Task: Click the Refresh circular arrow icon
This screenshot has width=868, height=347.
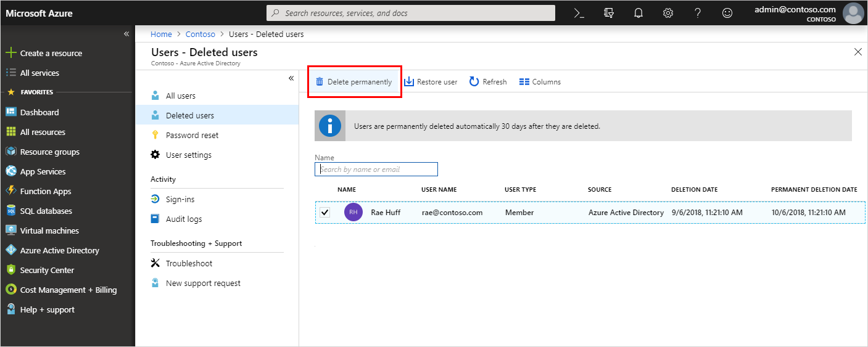Action: (x=474, y=81)
